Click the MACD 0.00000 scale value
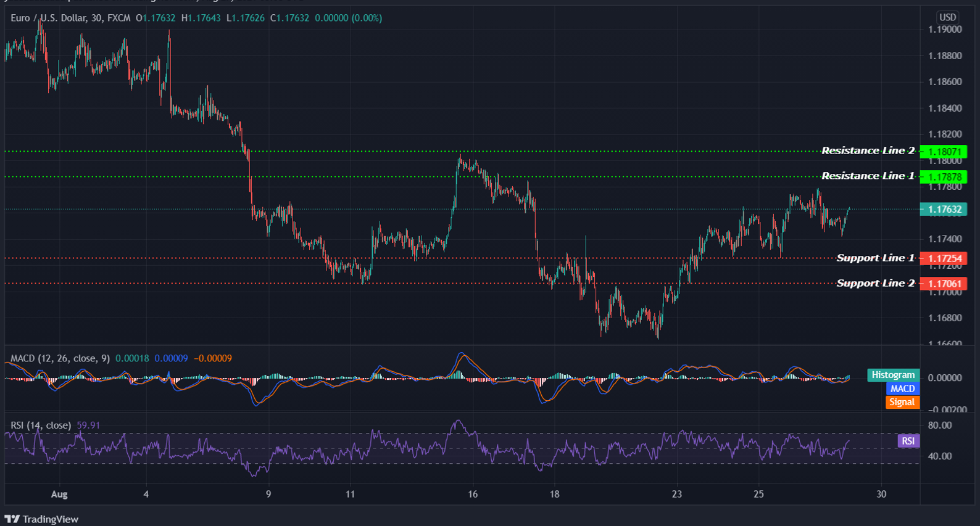The image size is (980, 526). [x=945, y=377]
